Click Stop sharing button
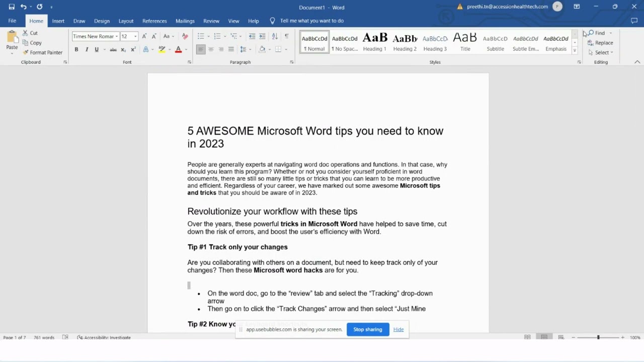644x362 pixels. pyautogui.click(x=368, y=329)
